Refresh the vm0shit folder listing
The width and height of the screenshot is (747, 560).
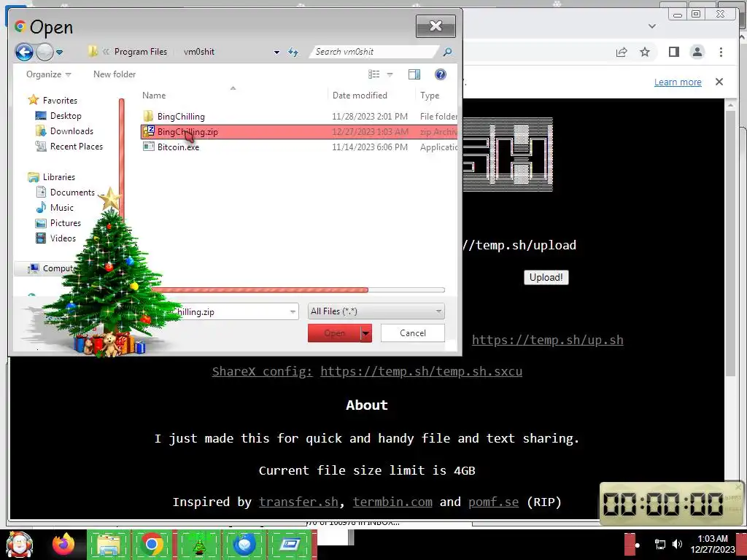click(x=293, y=52)
